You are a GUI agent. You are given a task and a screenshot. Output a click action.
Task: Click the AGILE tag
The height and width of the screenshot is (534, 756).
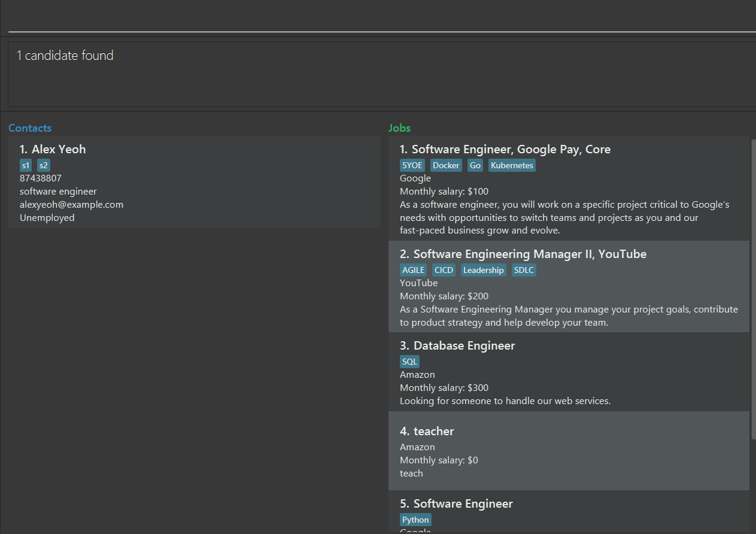click(413, 270)
